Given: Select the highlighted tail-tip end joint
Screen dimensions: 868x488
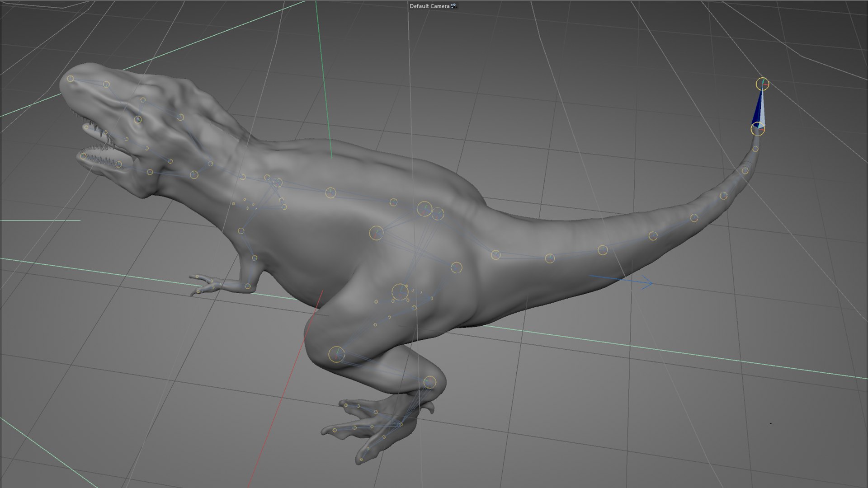Looking at the screenshot, I should (x=762, y=84).
